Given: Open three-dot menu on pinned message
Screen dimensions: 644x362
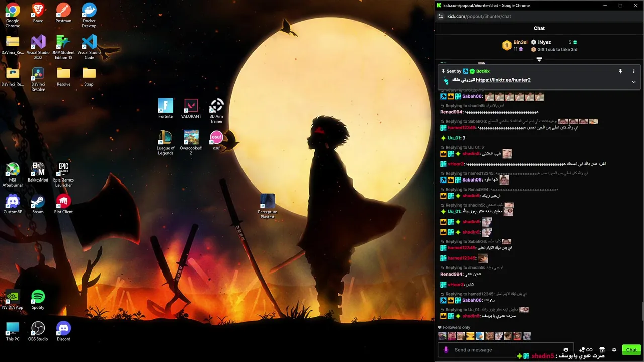Looking at the screenshot, I should point(634,71).
